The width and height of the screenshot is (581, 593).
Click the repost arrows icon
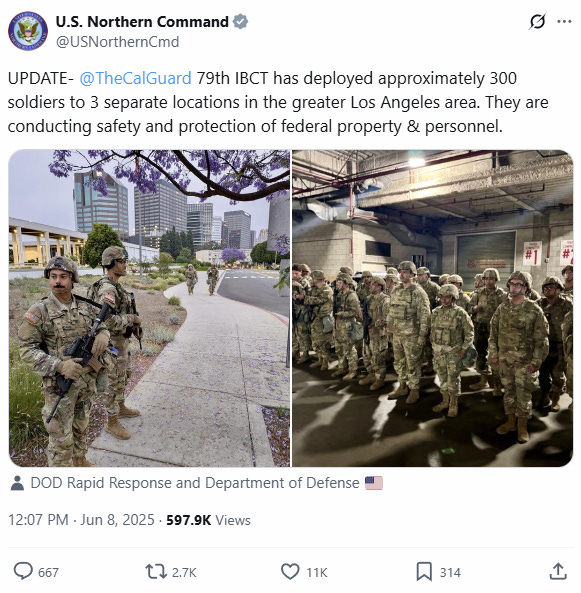pyautogui.click(x=156, y=571)
